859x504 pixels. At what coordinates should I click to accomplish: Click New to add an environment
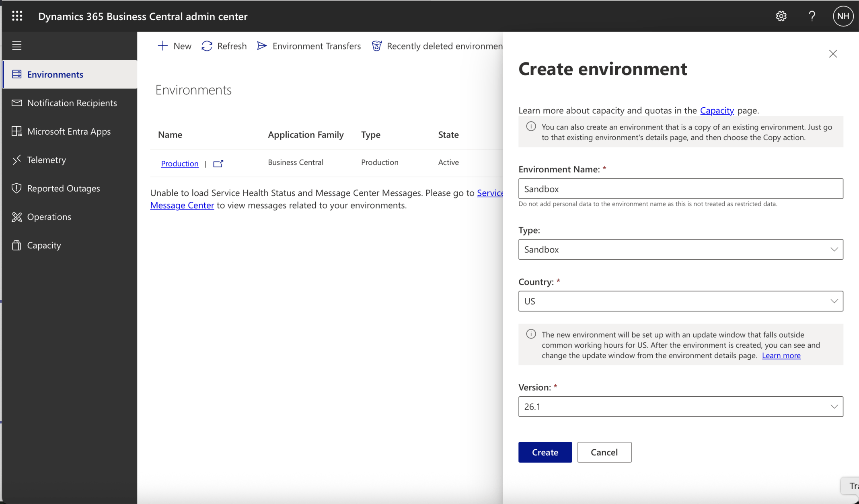(175, 46)
